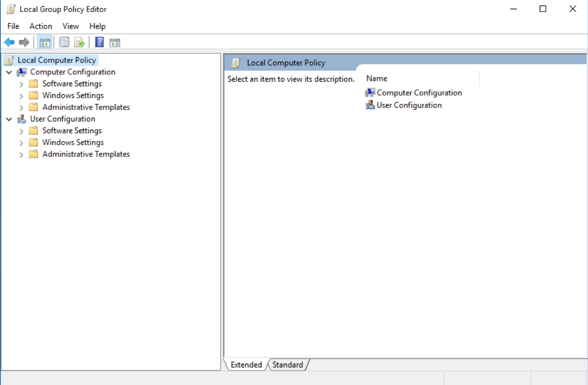Expand Software Settings under User Configuration
Viewport: 588px width, 385px height.
[x=21, y=131]
